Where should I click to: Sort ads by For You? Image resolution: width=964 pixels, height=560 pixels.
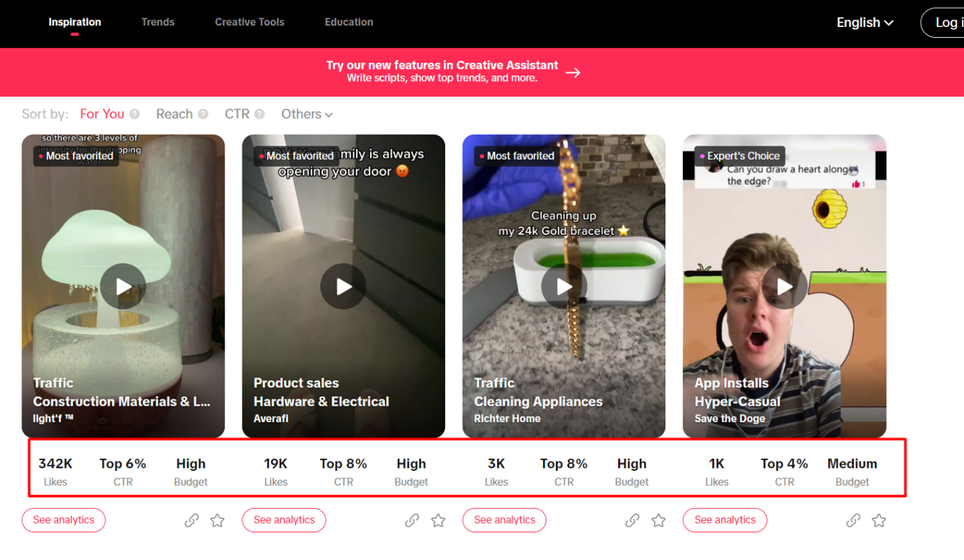[102, 114]
